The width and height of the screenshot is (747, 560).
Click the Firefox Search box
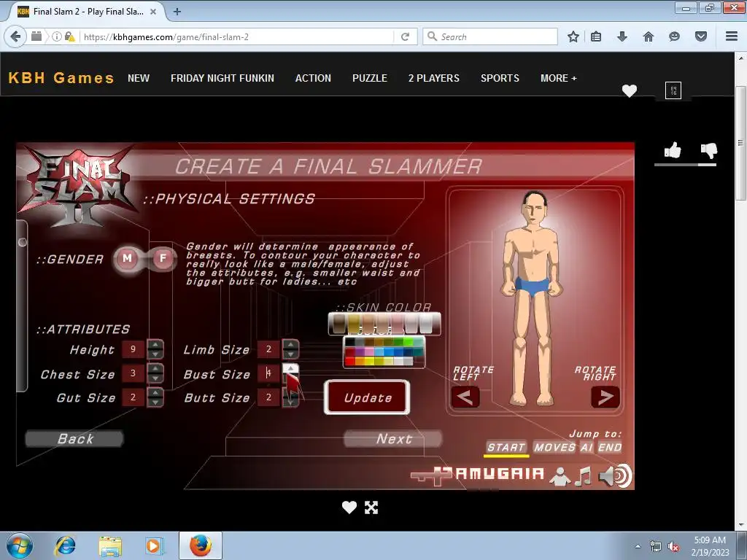489,36
